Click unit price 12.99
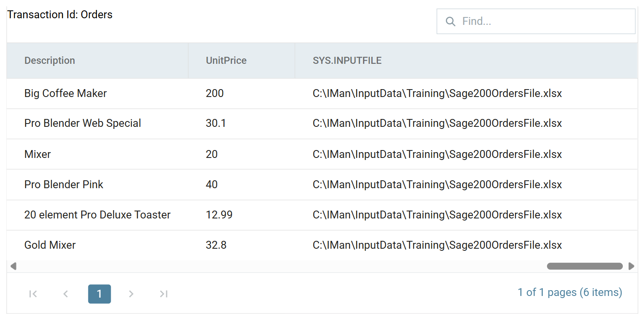This screenshot has width=644, height=320. click(x=242, y=215)
